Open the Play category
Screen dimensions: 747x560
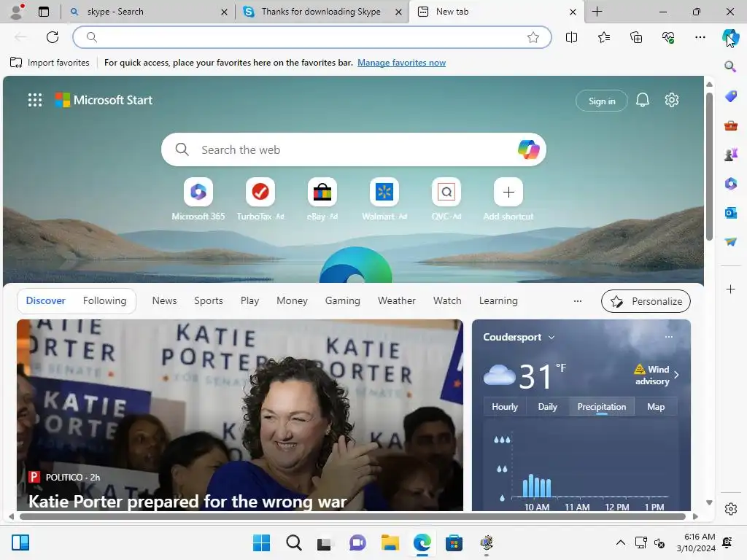click(249, 301)
